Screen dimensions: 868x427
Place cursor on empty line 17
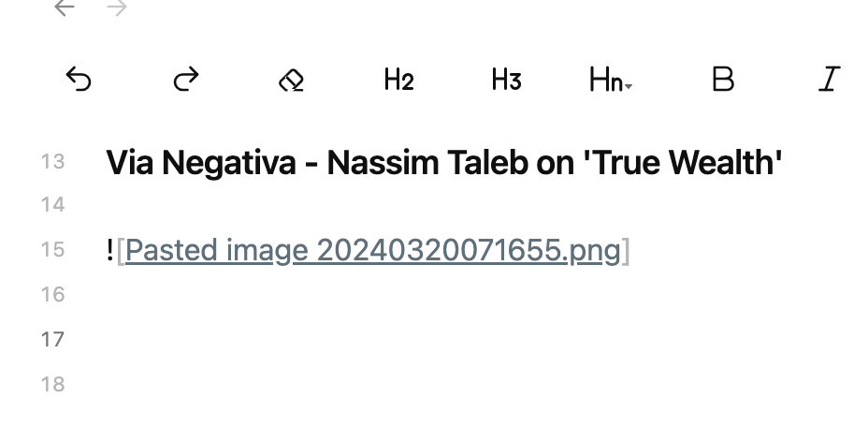point(442,339)
